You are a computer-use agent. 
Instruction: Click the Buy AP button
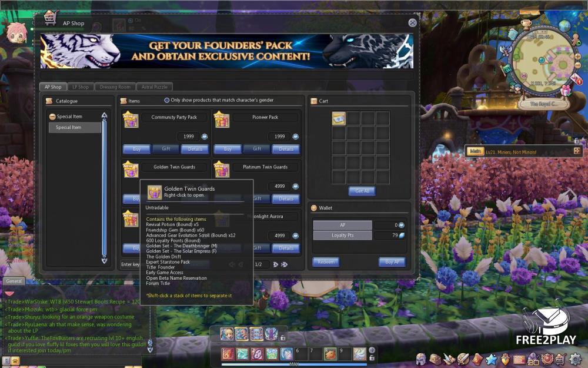tap(392, 262)
